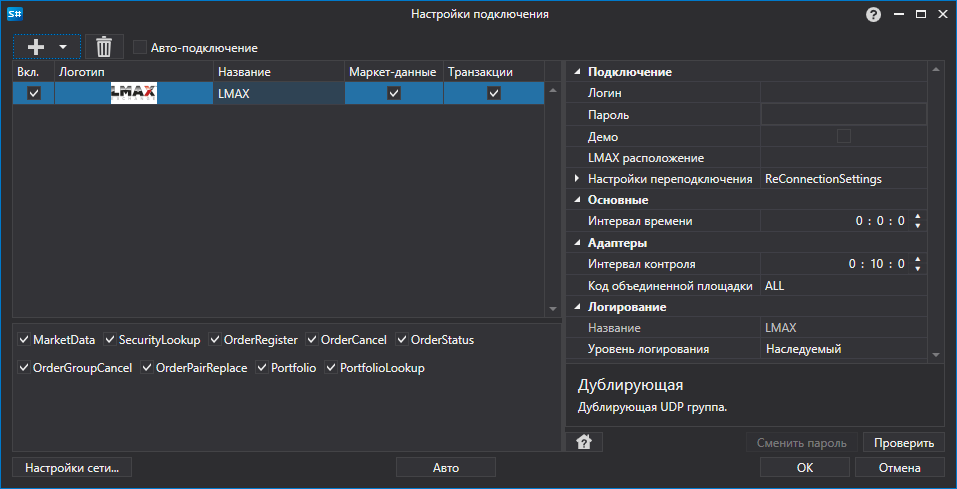The image size is (957, 489).
Task: Click the Авто button
Action: (446, 468)
